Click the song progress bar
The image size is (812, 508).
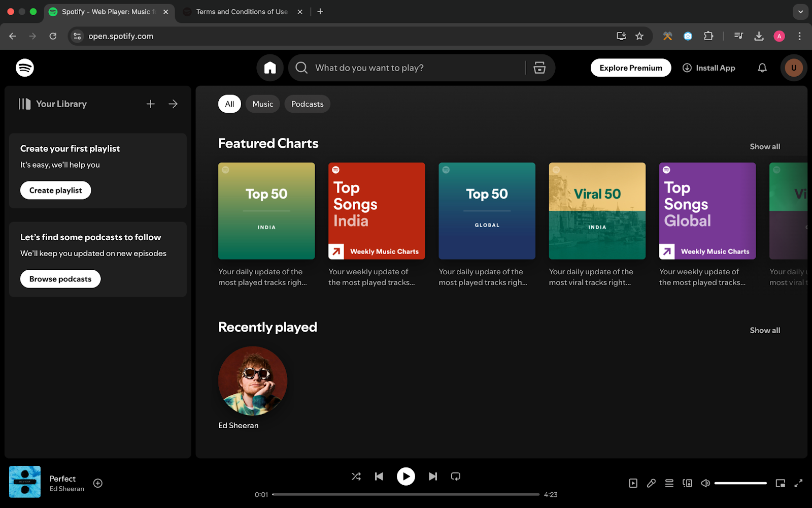click(406, 494)
